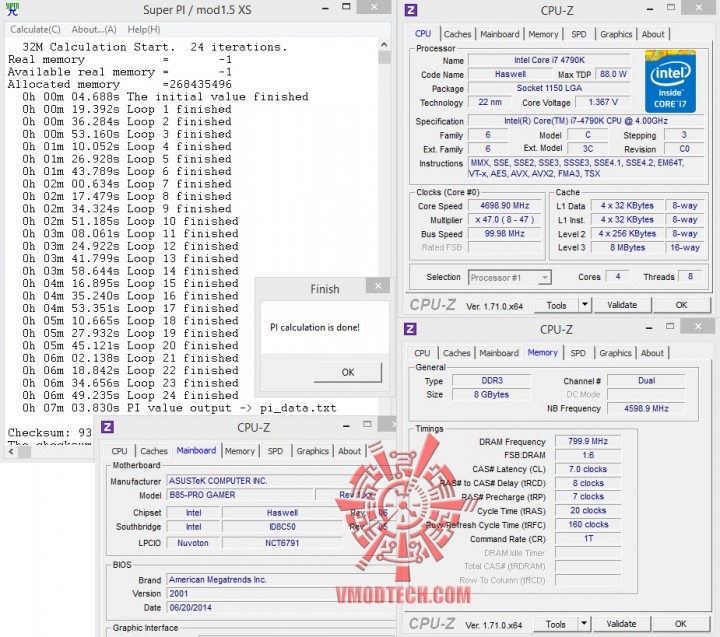The image size is (720, 637).
Task: Select SPD tab in Memory CPU-Z window
Action: pyautogui.click(x=578, y=353)
